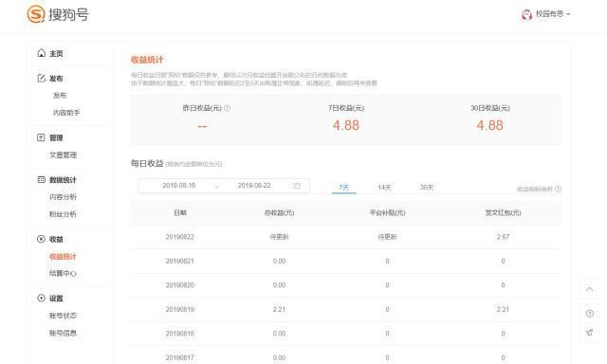Click the 30日收益 value 4.88
Screen dimensions: 607x364
(x=490, y=125)
